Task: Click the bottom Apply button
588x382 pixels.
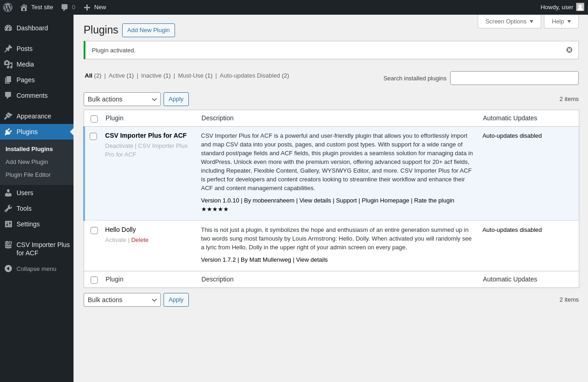Action: click(x=176, y=300)
